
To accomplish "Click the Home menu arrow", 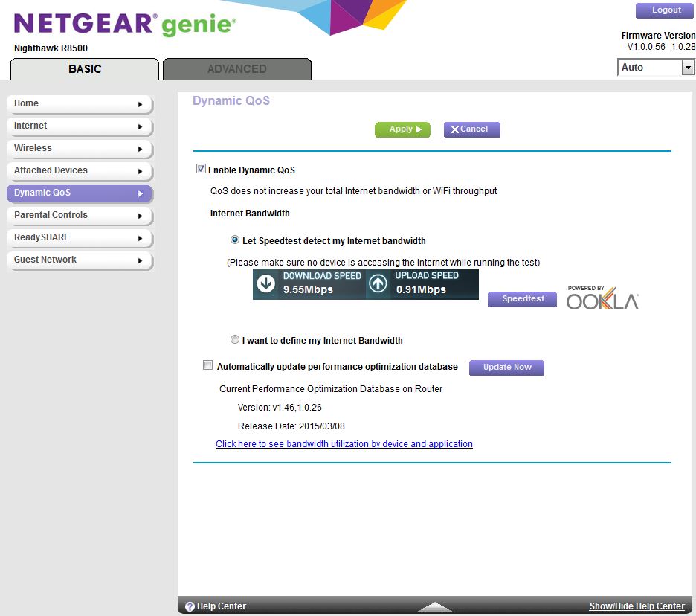I will tap(141, 104).
